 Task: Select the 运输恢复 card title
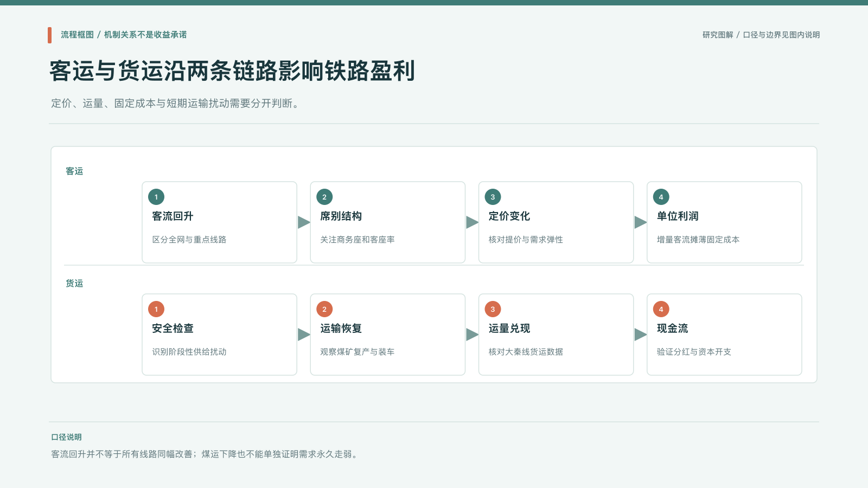click(341, 329)
